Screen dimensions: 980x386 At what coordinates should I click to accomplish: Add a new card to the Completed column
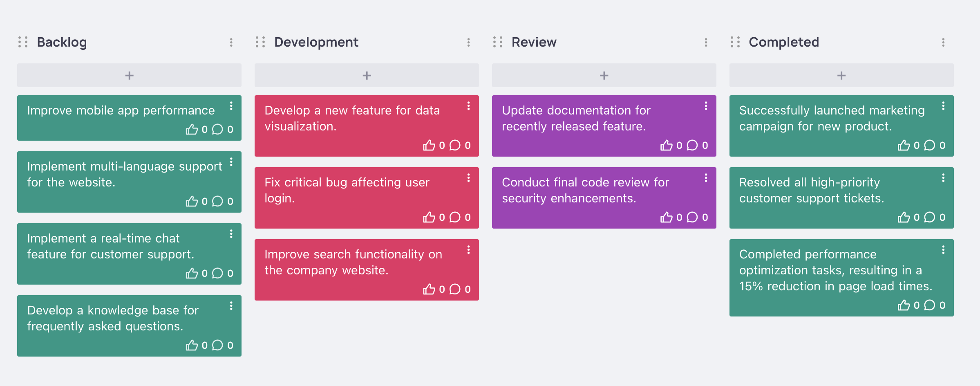coord(841,75)
